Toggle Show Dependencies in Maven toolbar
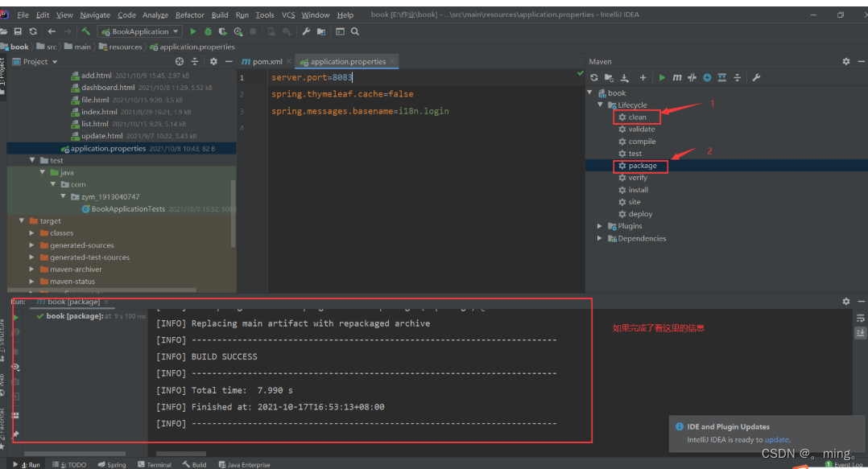 [x=721, y=77]
